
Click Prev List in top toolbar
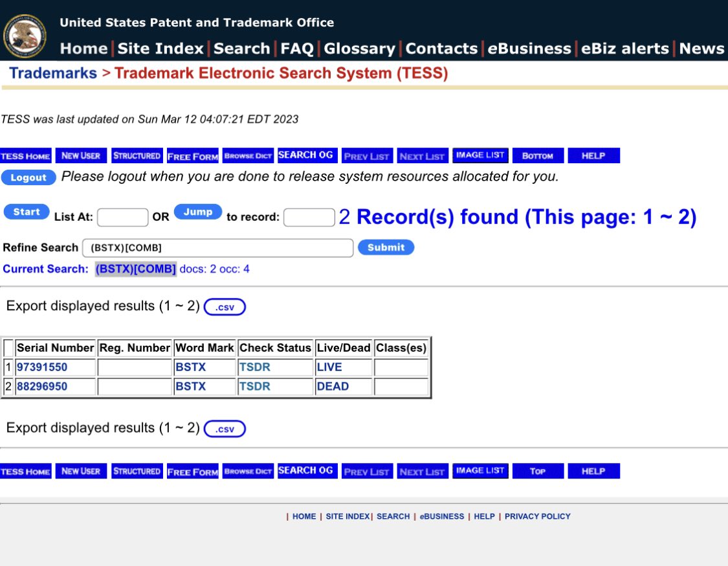point(367,156)
